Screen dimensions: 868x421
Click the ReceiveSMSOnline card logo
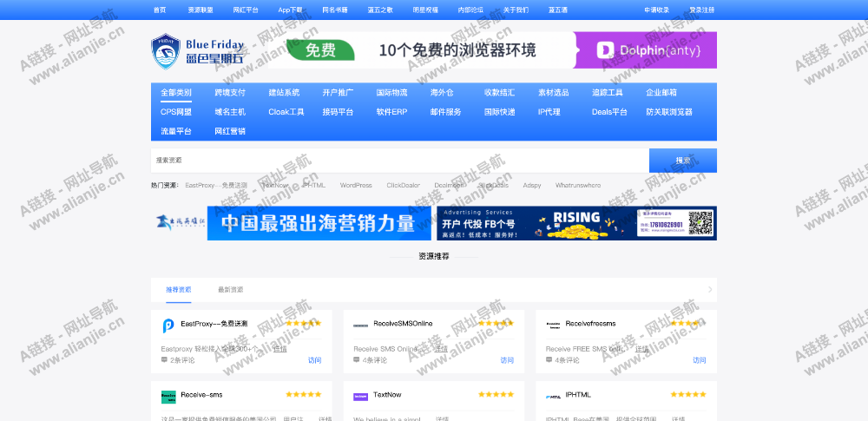pos(360,326)
